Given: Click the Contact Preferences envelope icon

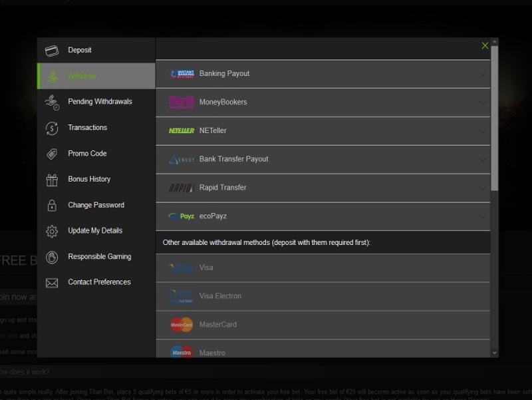Looking at the screenshot, I should [x=52, y=283].
